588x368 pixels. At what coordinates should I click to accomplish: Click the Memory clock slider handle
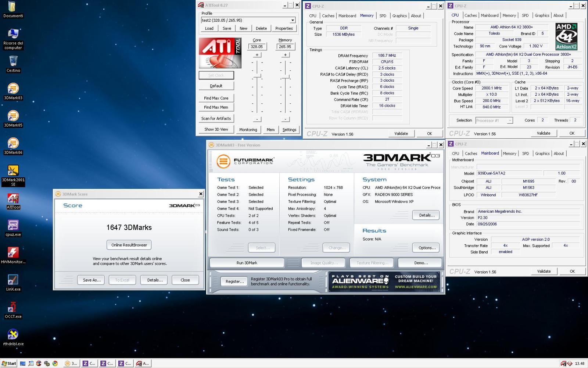pos(285,77)
